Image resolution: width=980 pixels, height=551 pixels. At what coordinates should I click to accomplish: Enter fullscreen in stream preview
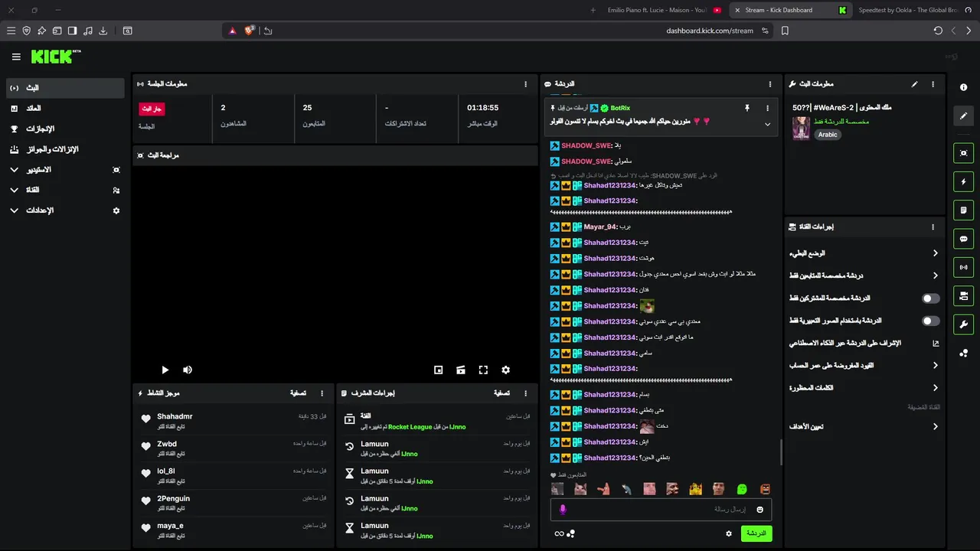pos(483,370)
